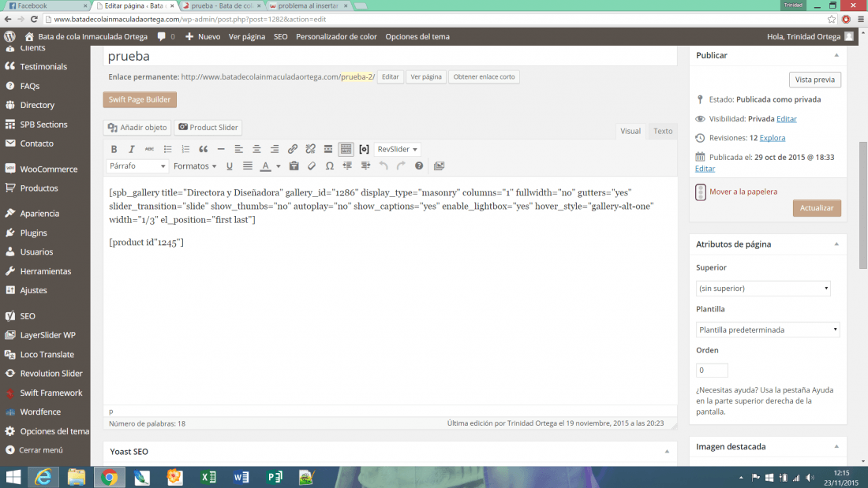
Task: Decrease paragraph indent
Action: click(x=348, y=166)
